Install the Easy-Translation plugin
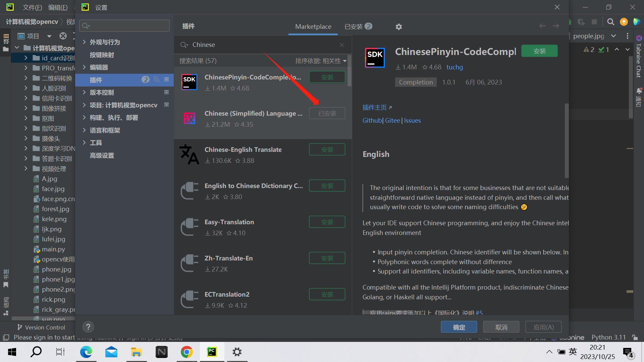Screen dimensions: 644x362 coord(327,222)
